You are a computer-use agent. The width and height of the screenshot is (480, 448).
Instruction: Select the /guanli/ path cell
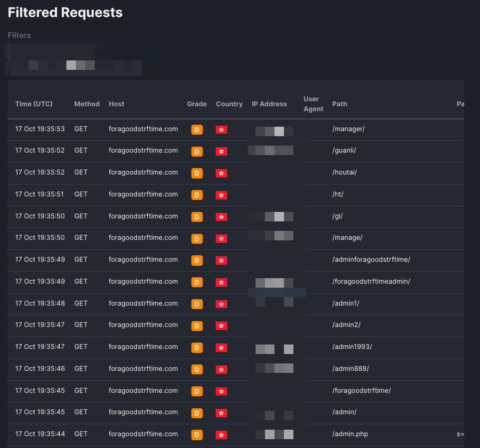coord(344,151)
